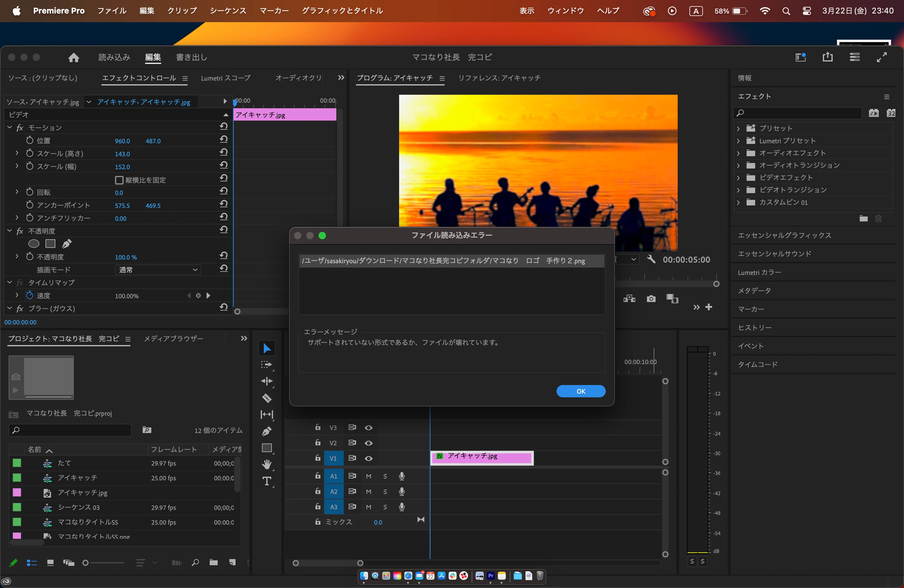Collapse the モーション effect section
This screenshot has width=904, height=588.
(10, 128)
